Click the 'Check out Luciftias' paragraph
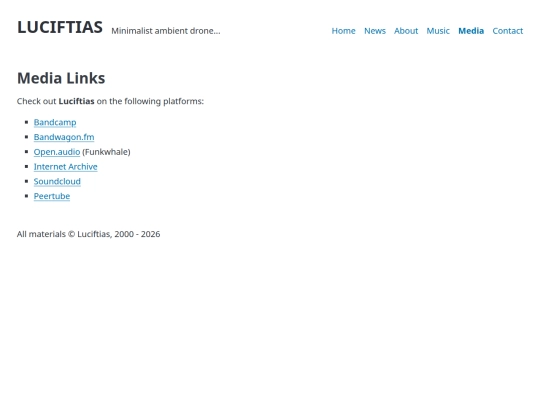Image resolution: width=540 pixels, height=405 pixels. 110,101
